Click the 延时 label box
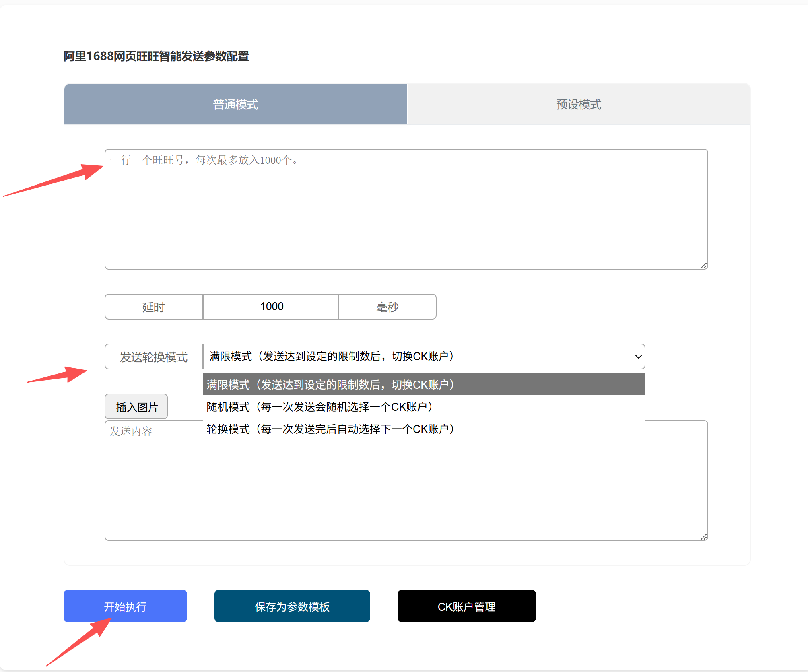The height and width of the screenshot is (672, 808). click(153, 307)
